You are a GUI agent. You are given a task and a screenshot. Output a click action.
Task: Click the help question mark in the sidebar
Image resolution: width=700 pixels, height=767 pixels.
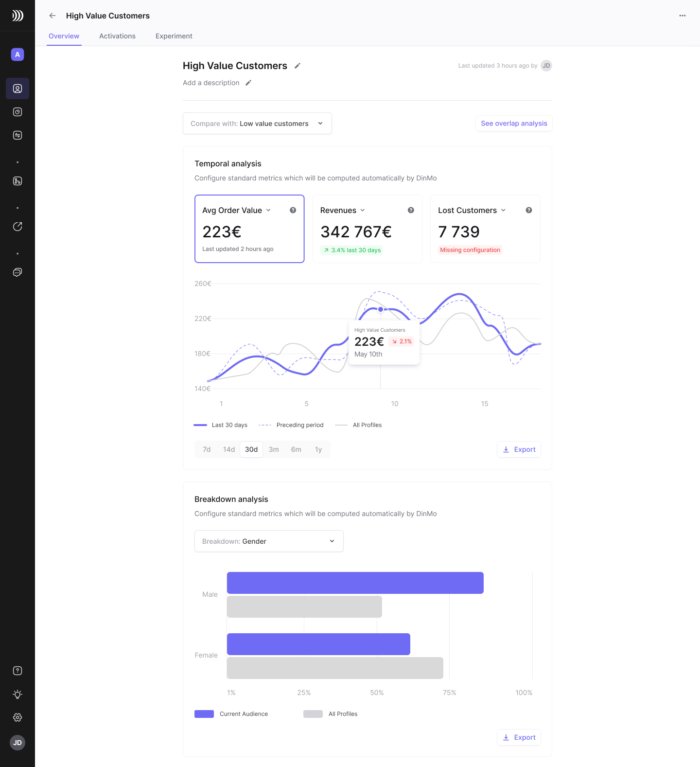point(17,671)
